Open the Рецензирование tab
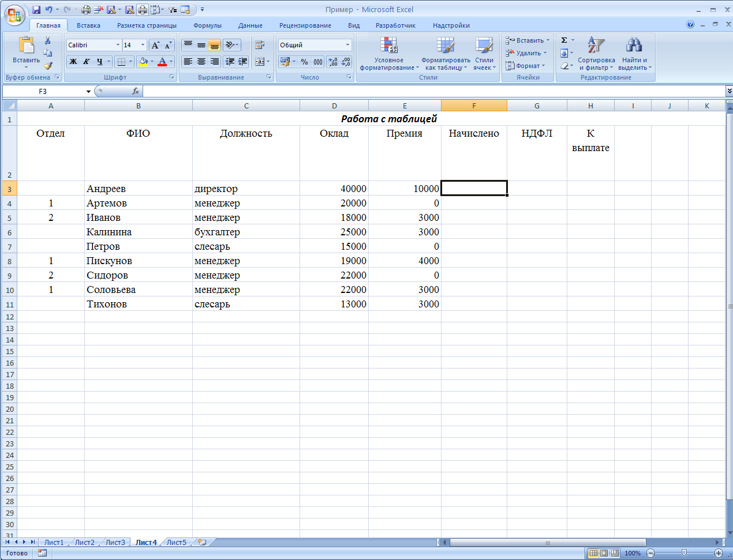 coord(305,25)
